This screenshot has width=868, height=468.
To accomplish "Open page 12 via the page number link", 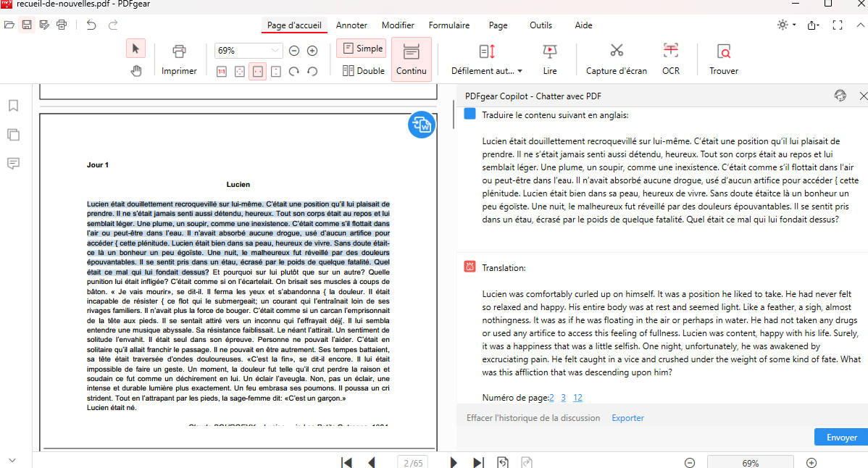I will click(577, 398).
